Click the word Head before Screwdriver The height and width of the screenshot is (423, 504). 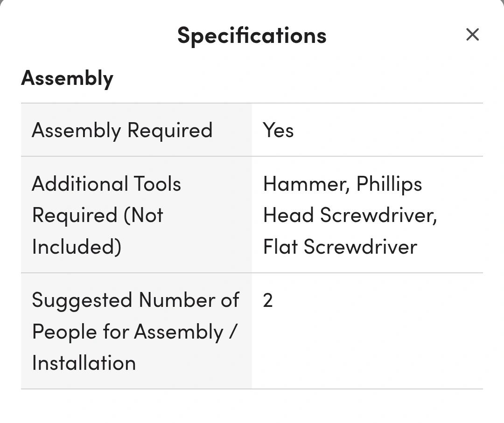pos(288,215)
